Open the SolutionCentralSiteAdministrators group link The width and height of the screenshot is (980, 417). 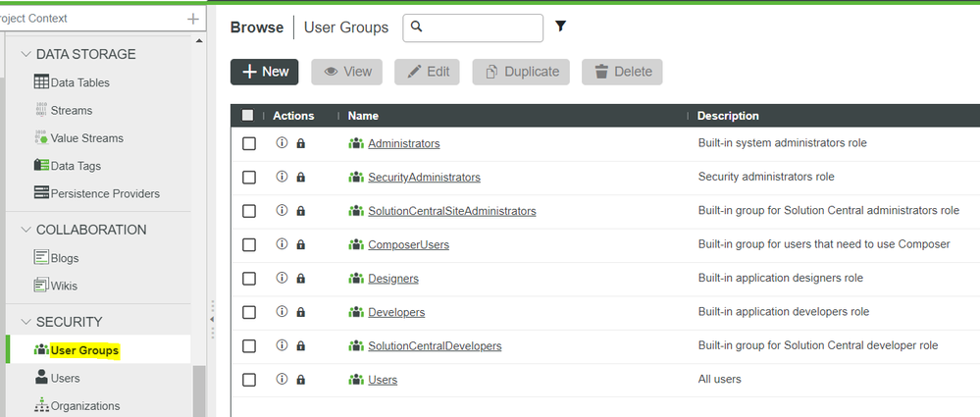pos(451,211)
